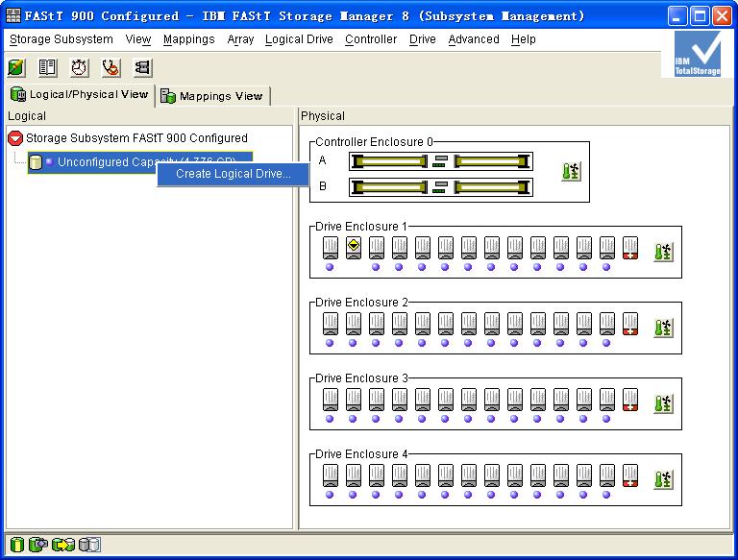Click the green cylinder status bar icon
The width and height of the screenshot is (738, 560).
point(17,545)
